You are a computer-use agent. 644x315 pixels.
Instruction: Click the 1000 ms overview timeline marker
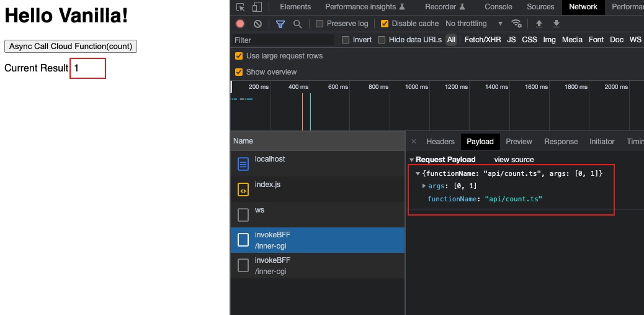416,87
